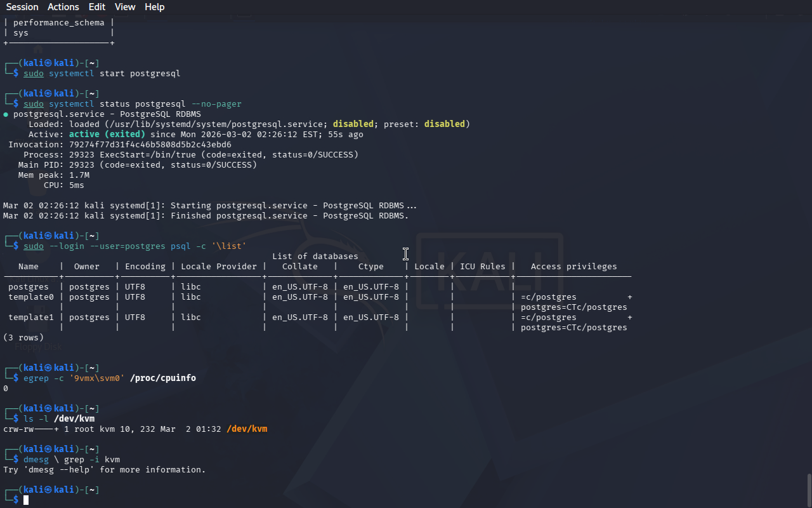Open the Session menu
The image size is (812, 508).
[x=22, y=7]
